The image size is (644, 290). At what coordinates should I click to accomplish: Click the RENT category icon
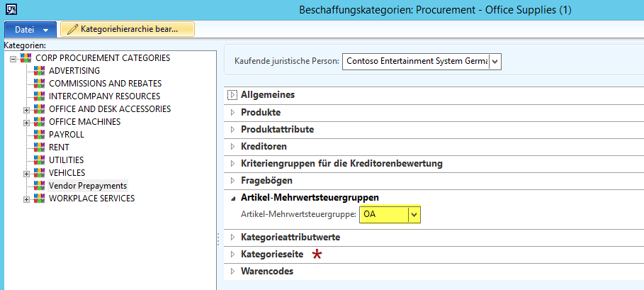(x=39, y=147)
